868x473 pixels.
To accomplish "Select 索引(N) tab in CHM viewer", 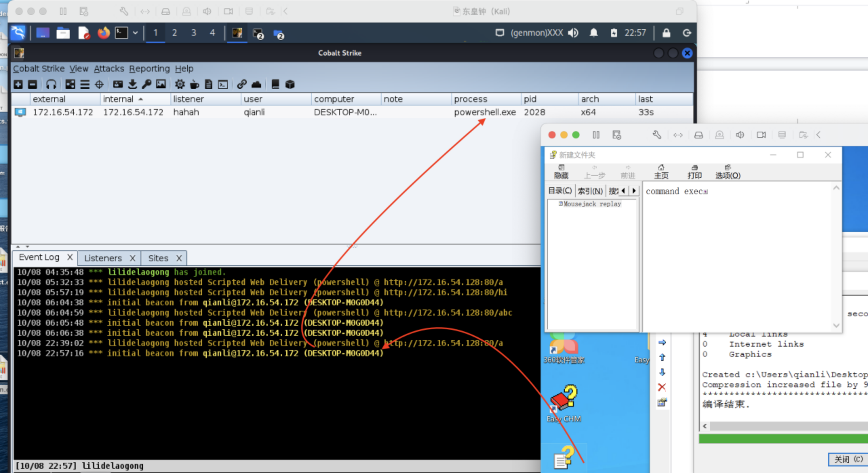I will coord(590,191).
